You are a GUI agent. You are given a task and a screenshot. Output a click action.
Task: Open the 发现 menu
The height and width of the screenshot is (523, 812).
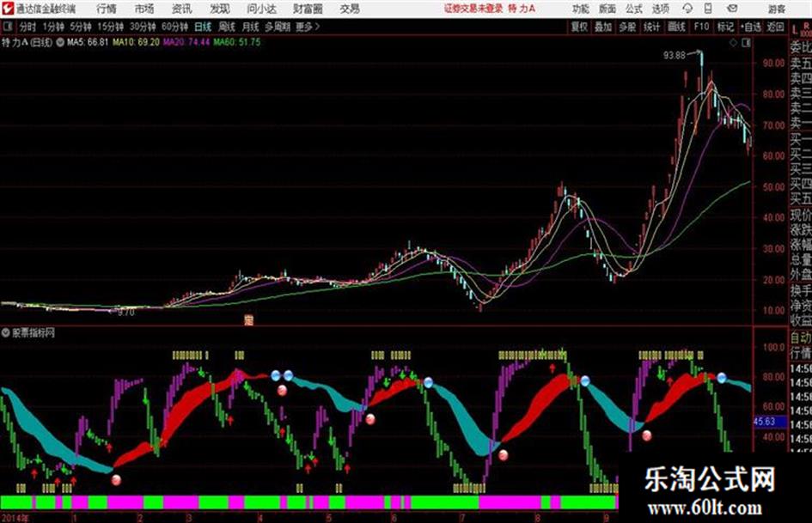(220, 9)
